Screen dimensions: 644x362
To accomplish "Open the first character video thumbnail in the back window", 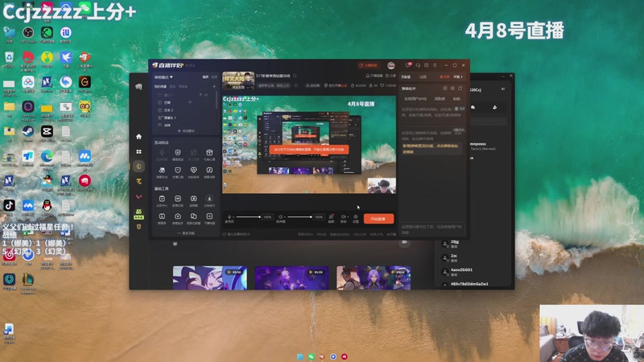I will 210,278.
